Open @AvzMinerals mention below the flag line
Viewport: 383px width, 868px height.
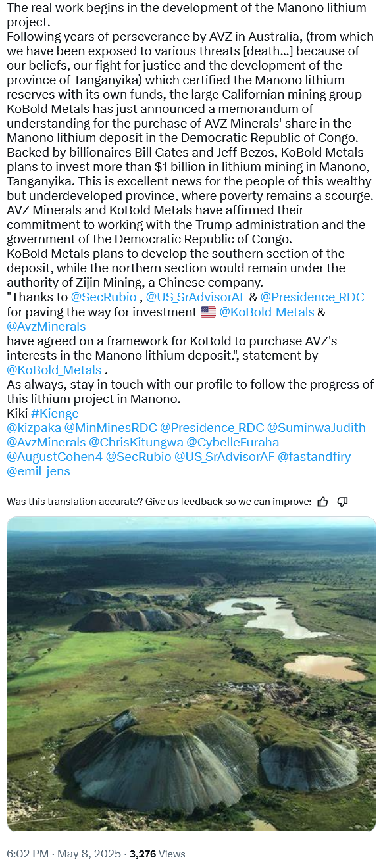[46, 326]
